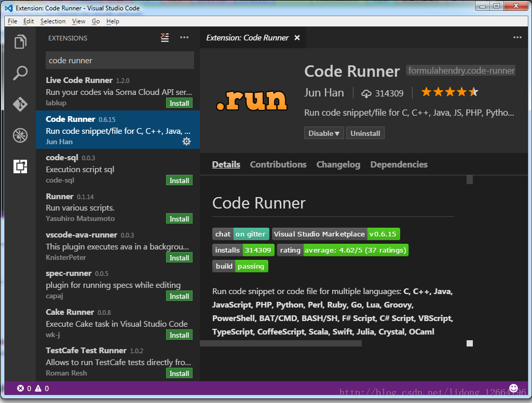Open the Disable dropdown button
This screenshot has width=532, height=403.
point(324,133)
